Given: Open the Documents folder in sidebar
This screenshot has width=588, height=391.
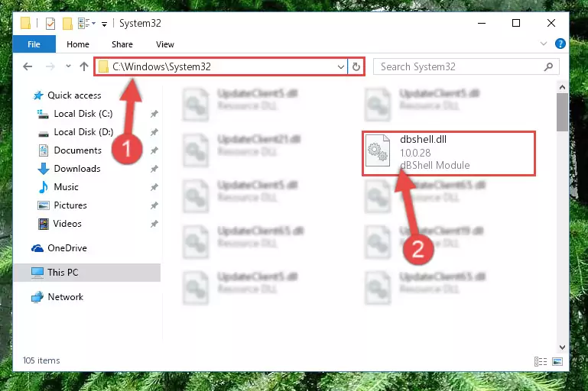Looking at the screenshot, I should 78,150.
